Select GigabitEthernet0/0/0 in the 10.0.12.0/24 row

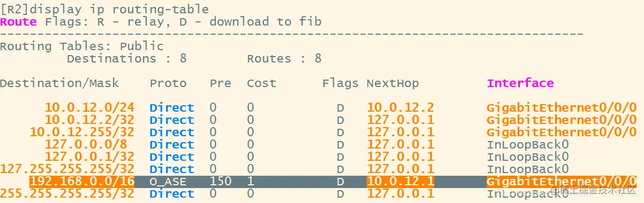(x=562, y=108)
